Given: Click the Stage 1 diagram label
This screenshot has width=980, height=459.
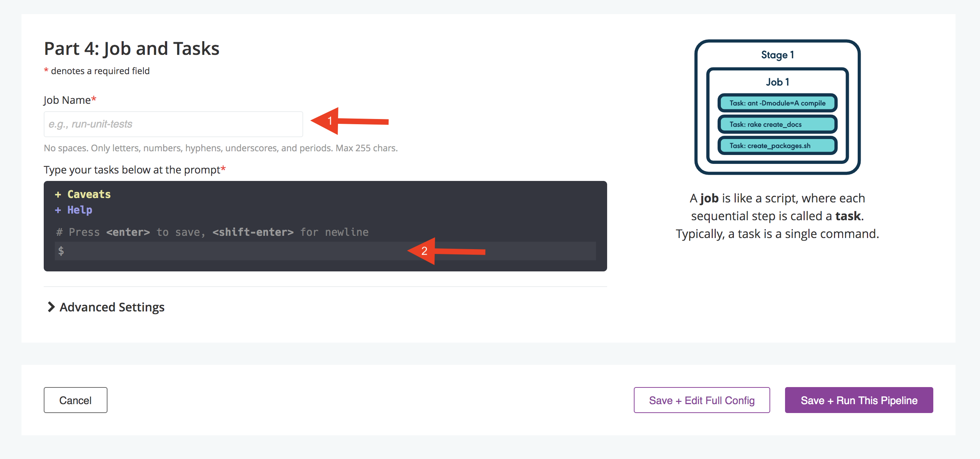Looking at the screenshot, I should (777, 55).
